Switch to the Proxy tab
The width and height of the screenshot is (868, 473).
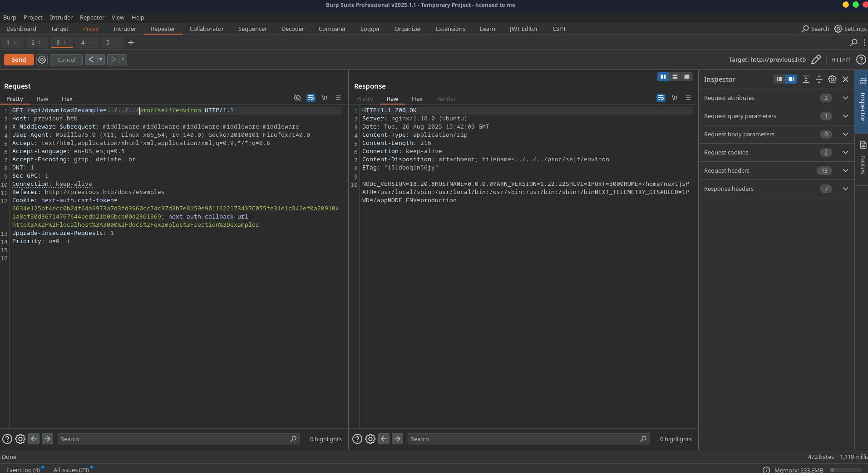(x=90, y=29)
